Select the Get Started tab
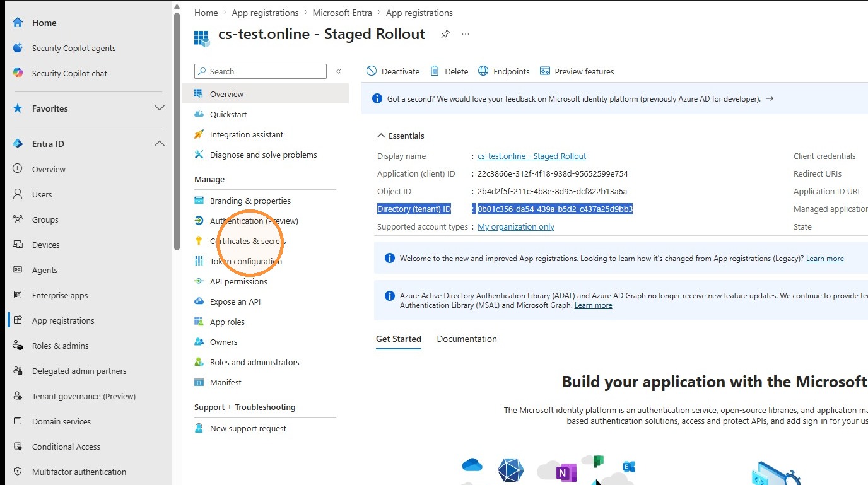 (399, 339)
